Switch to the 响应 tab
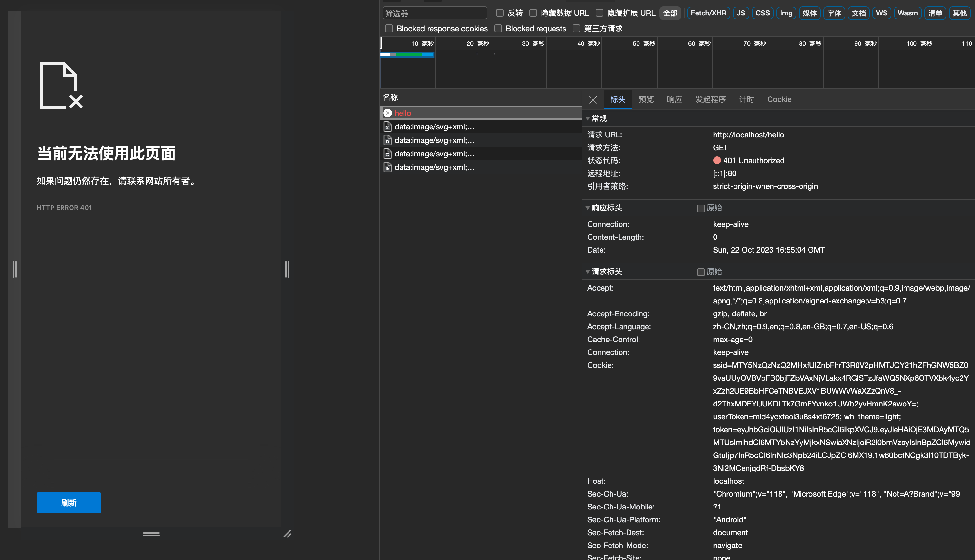Viewport: 975px width, 560px height. pos(675,100)
